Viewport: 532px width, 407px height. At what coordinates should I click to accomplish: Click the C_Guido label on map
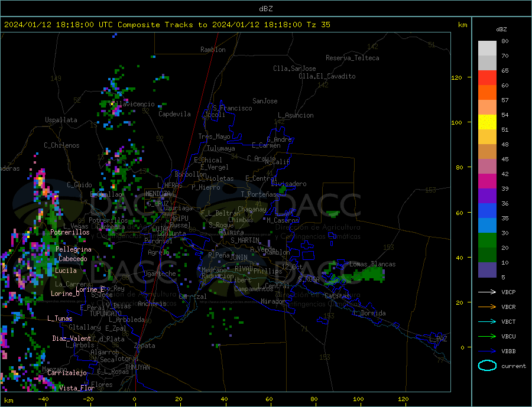(x=79, y=185)
